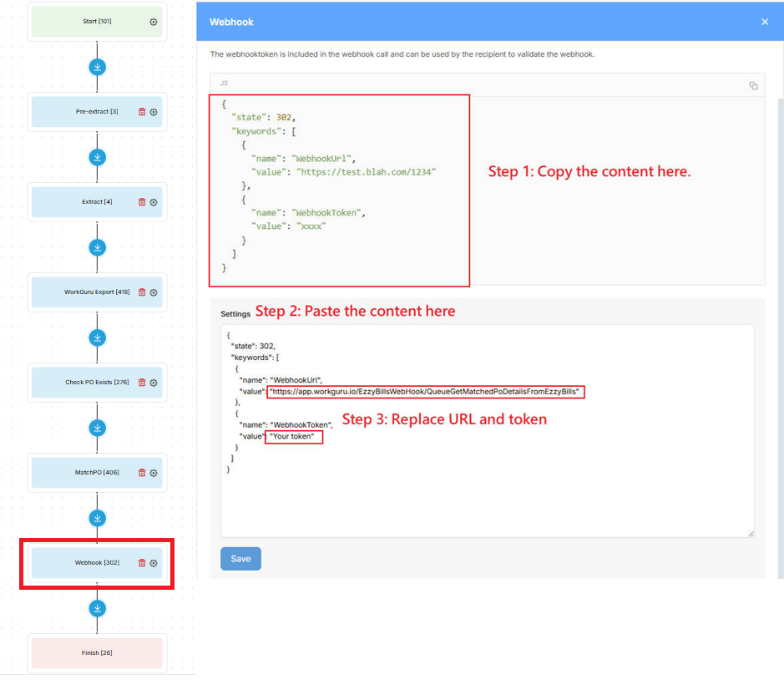
Task: Select the WorkGuru Export [418] node
Action: pyautogui.click(x=97, y=292)
